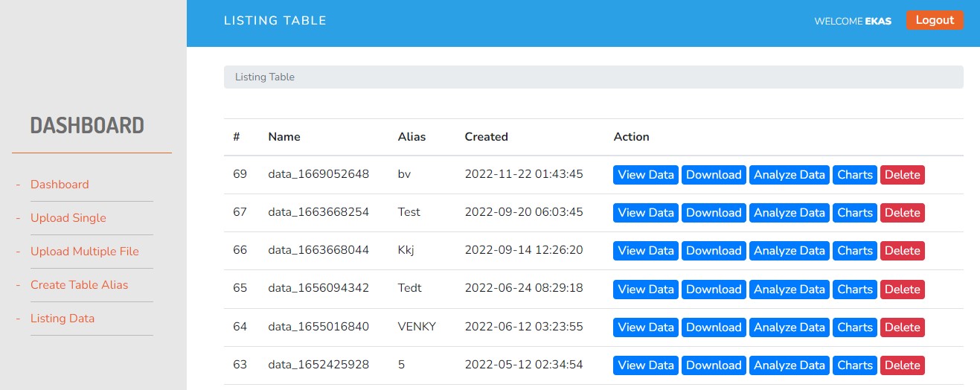The height and width of the screenshot is (390, 980).
Task: Open the Dashboard sidebar link
Action: tap(60, 185)
